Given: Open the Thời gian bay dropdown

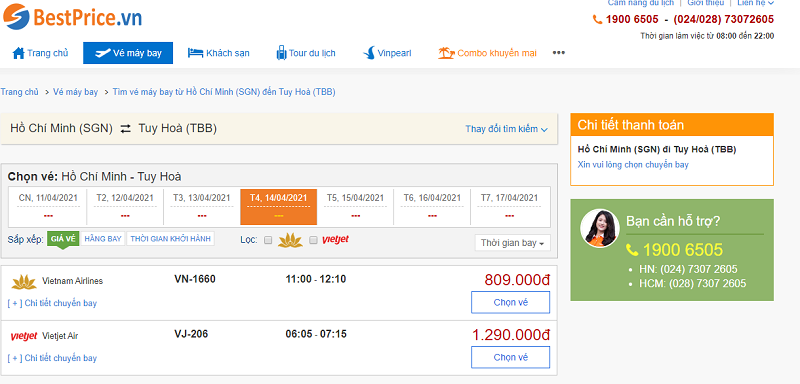Looking at the screenshot, I should coord(512,243).
